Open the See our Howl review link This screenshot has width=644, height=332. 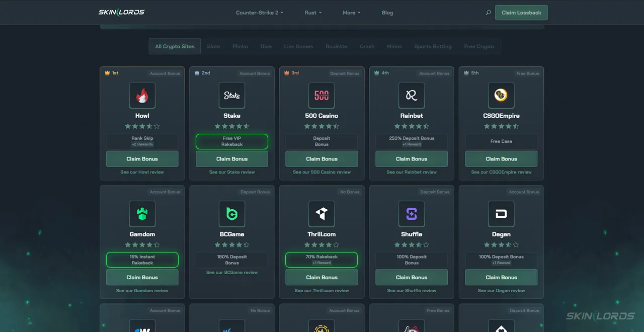(142, 172)
